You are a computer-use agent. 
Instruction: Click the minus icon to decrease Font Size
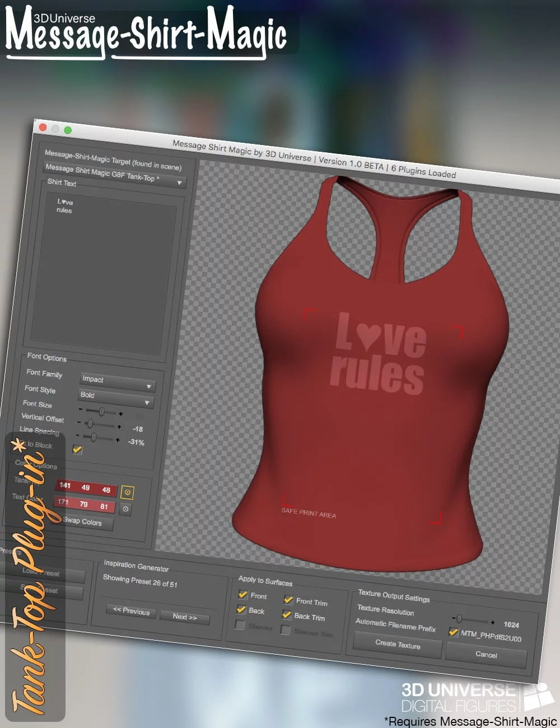[x=81, y=409]
